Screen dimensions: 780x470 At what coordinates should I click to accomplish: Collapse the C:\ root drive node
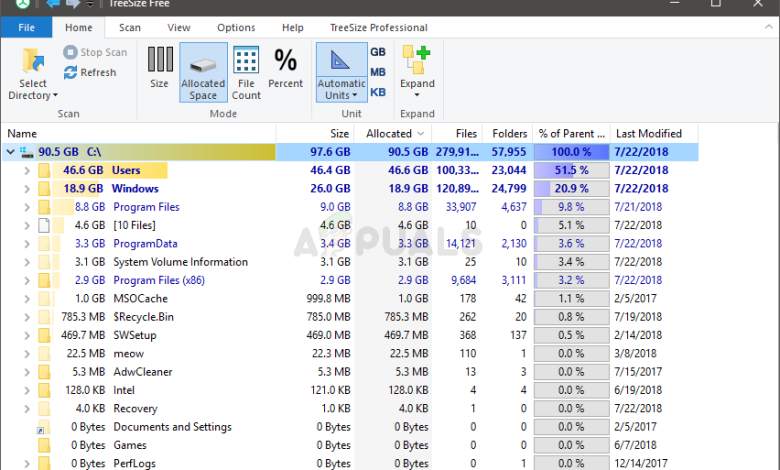(11, 152)
